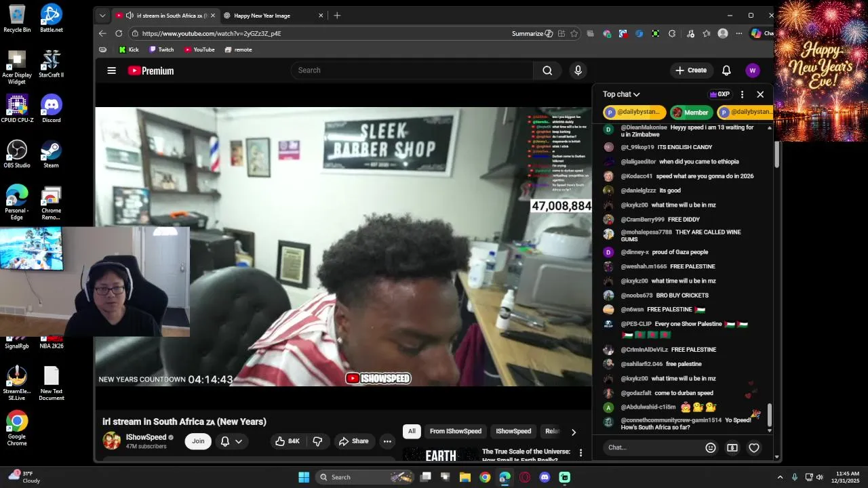Switch to the Happy New Year Image tab
868x488 pixels.
[262, 16]
